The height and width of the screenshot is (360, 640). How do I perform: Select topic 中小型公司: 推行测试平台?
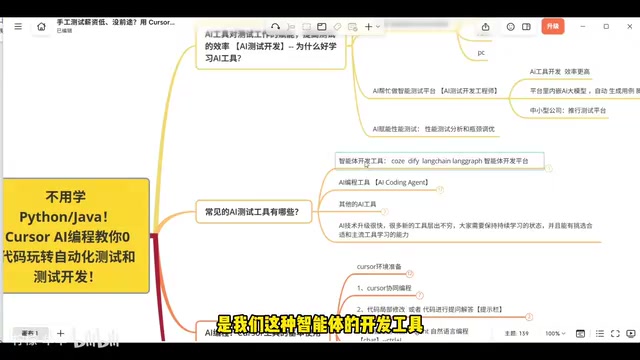tap(568, 110)
